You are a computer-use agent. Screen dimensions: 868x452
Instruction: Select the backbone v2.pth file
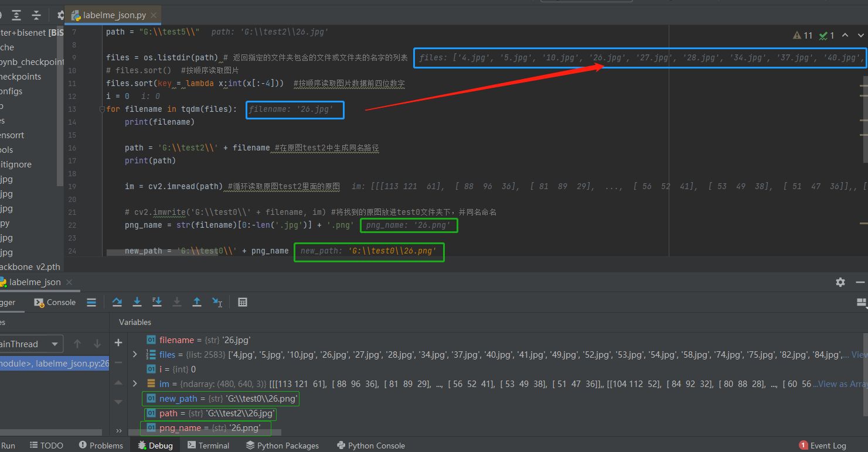click(30, 267)
